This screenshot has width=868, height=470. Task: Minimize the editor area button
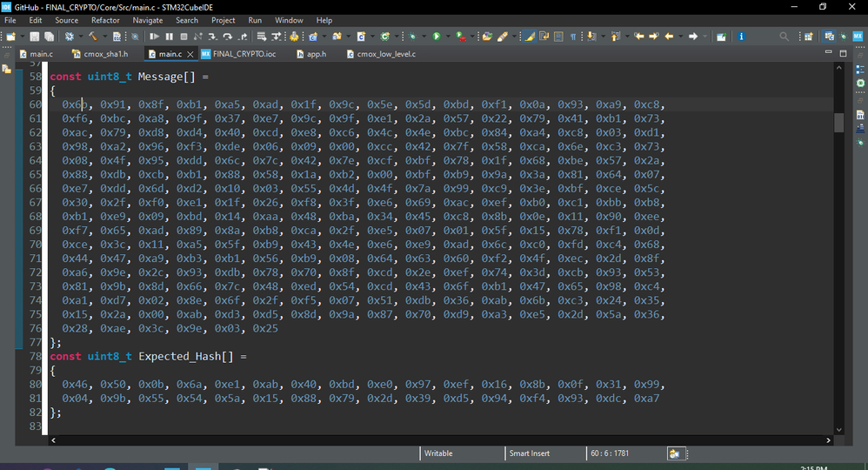coord(828,52)
